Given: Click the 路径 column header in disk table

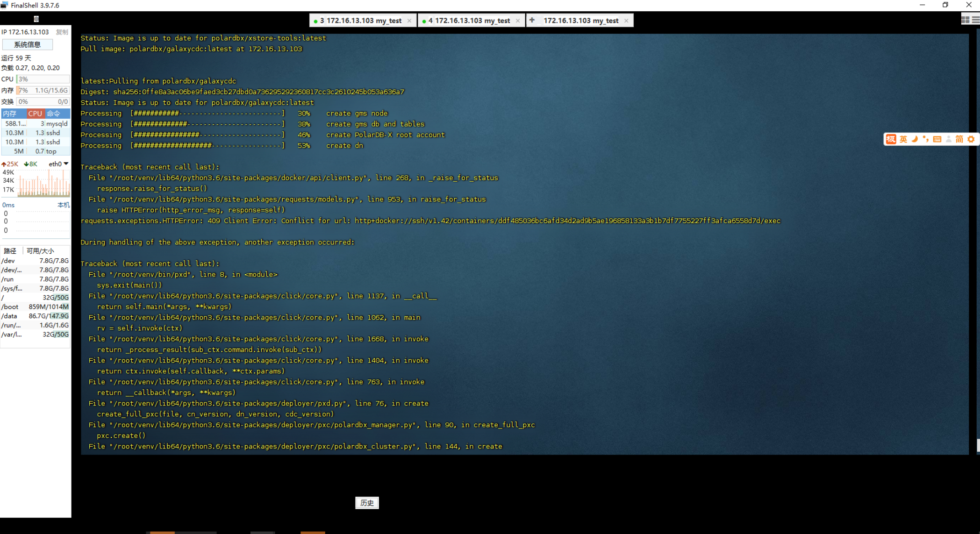Looking at the screenshot, I should pyautogui.click(x=10, y=251).
